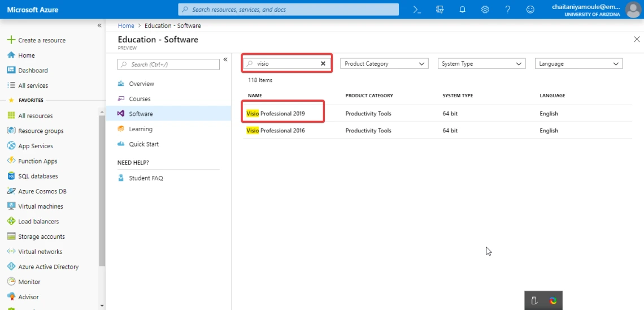Viewport: 644px width, 310px height.
Task: Open Load balancers favorite
Action: point(38,222)
